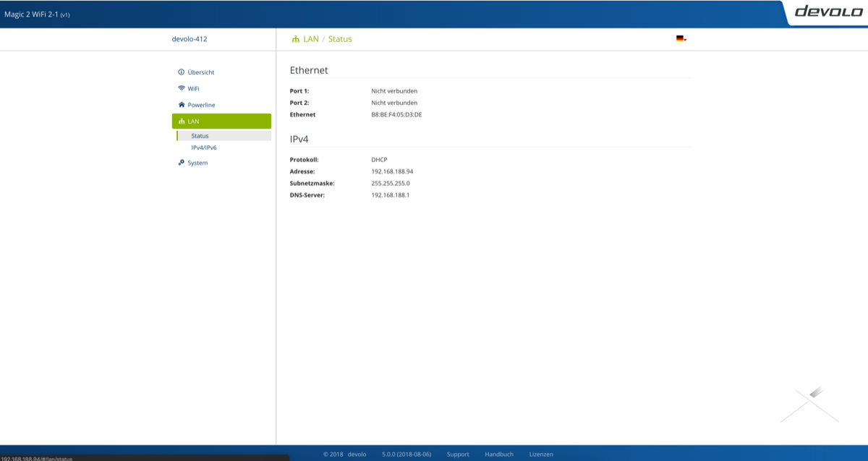Image resolution: width=868 pixels, height=461 pixels.
Task: Click the Status text in the breadcrumb
Action: click(340, 39)
